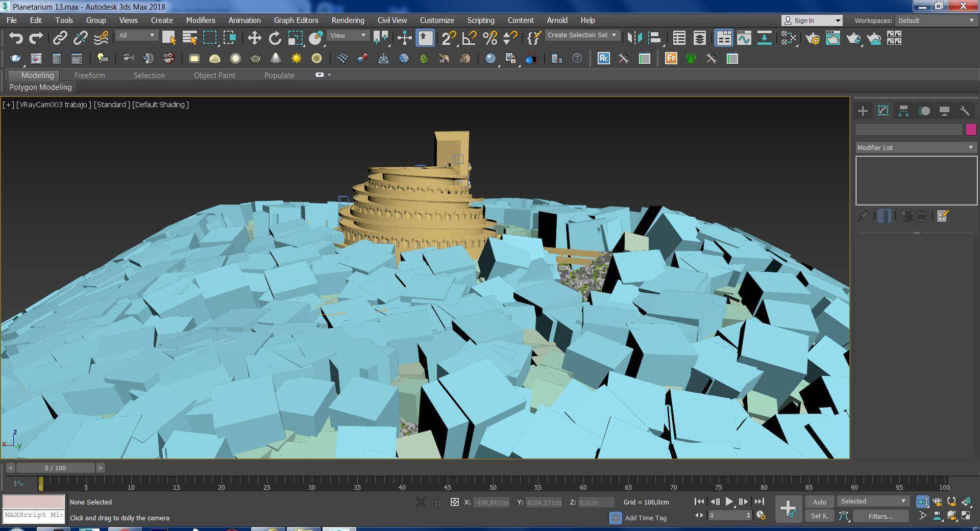
Task: Open the Workspaces Default dropdown
Action: (x=936, y=20)
